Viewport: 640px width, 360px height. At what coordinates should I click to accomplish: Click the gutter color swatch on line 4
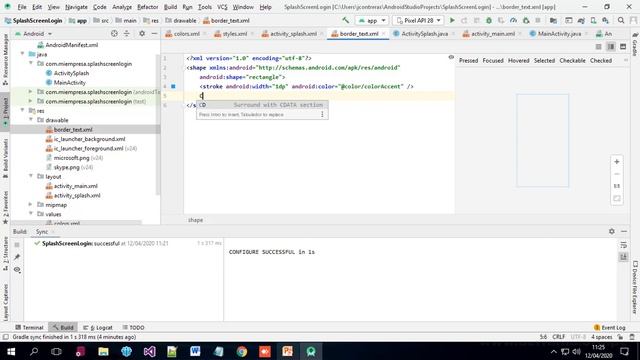173,87
